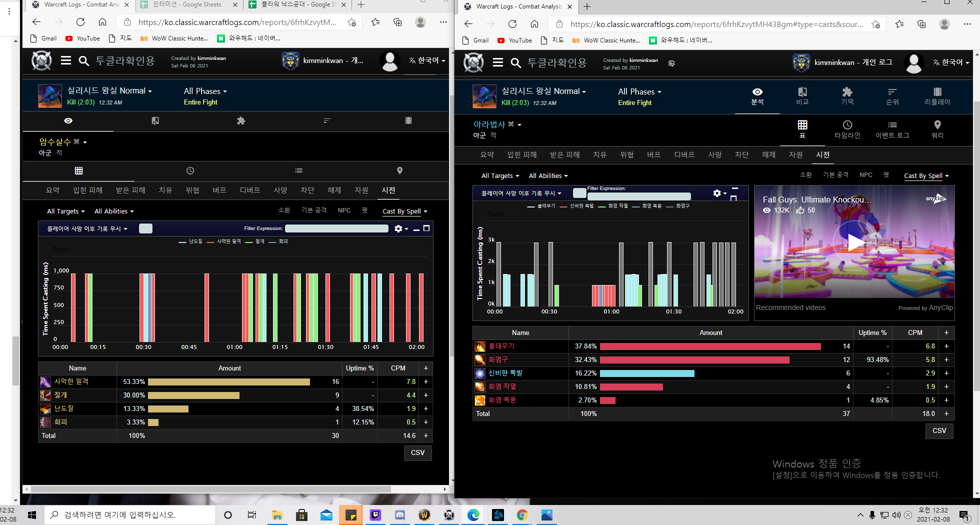Click the replay film icon in left window

tap(408, 120)
